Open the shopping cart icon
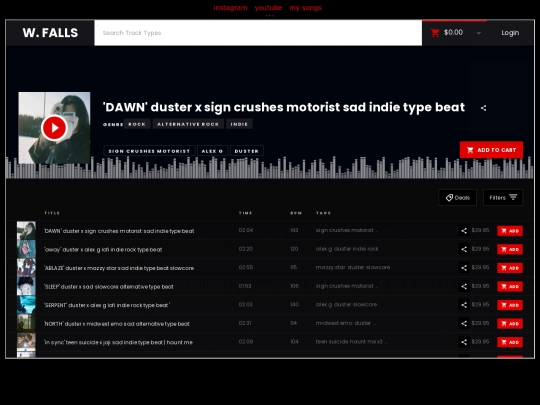 pyautogui.click(x=435, y=33)
